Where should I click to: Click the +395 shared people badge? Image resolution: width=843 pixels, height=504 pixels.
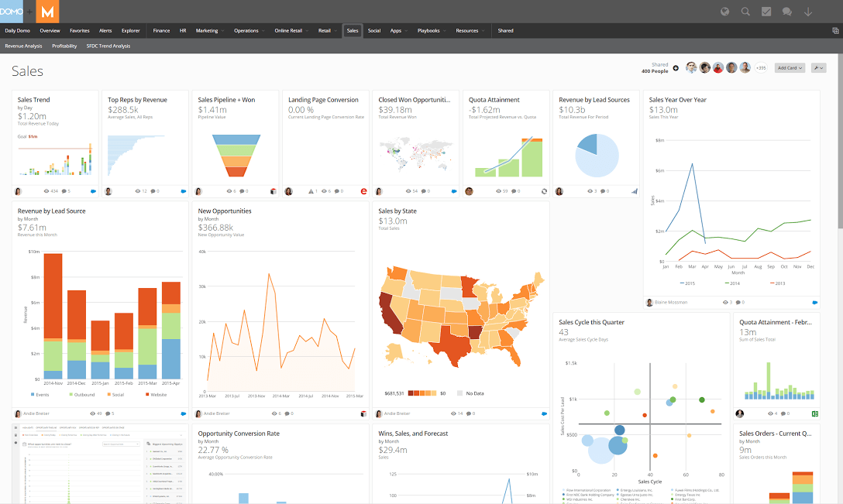(x=761, y=68)
